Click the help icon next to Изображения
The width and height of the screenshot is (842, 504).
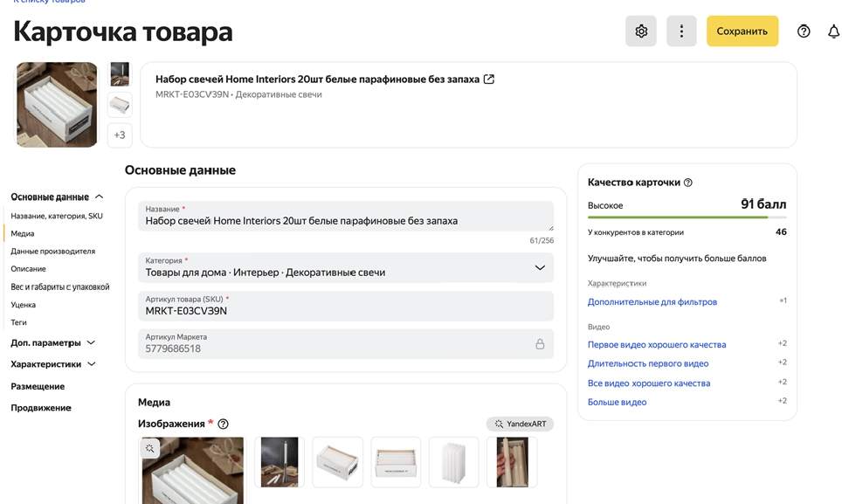point(223,425)
